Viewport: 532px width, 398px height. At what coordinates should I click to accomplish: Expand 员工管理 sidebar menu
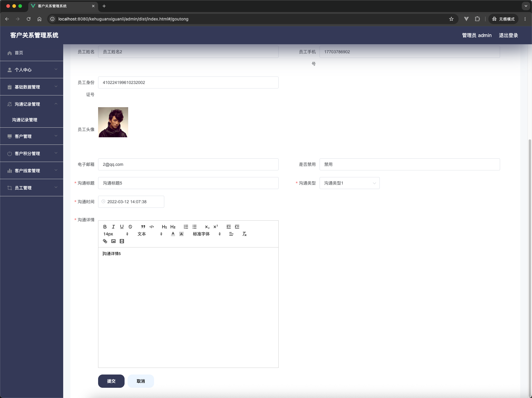[x=32, y=188]
